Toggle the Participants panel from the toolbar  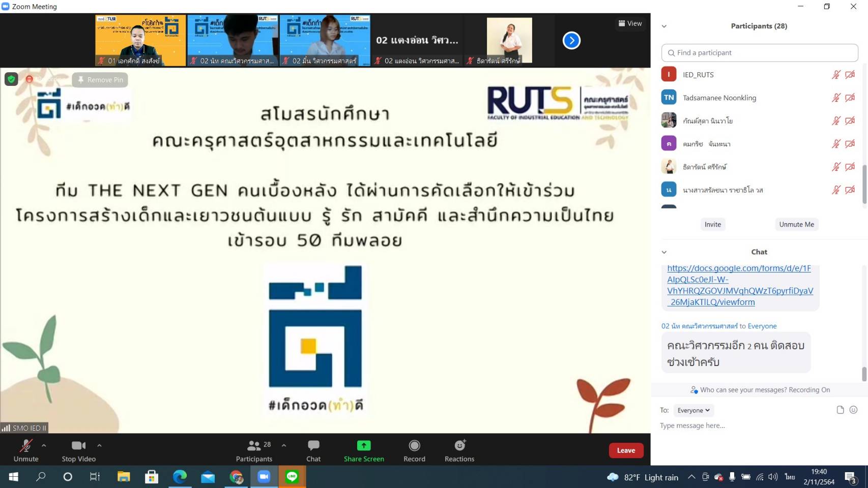pos(254,450)
